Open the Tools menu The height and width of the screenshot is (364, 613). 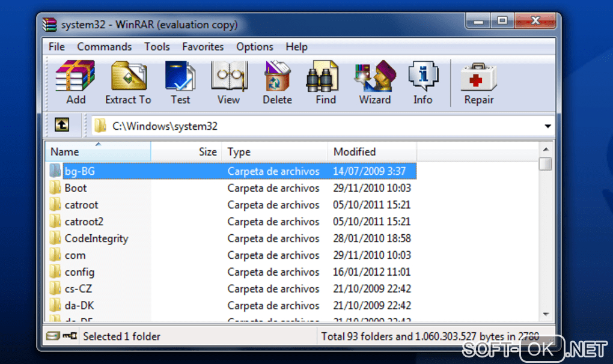click(157, 46)
